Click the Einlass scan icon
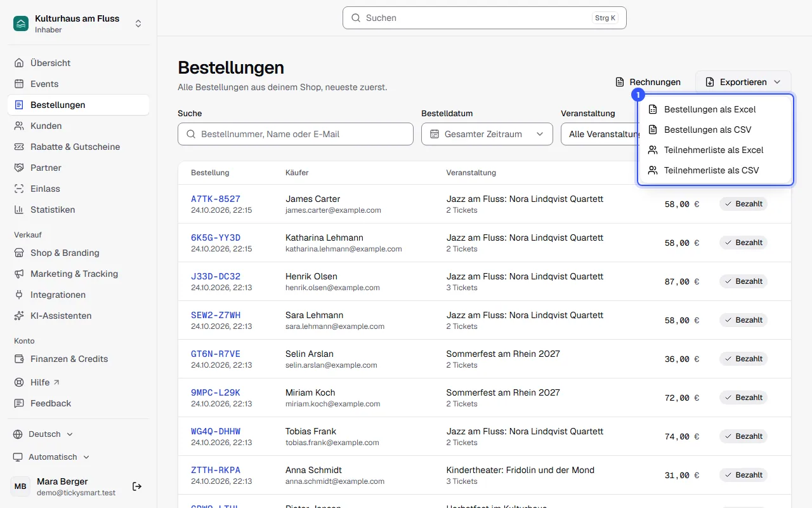This screenshot has width=812, height=508. point(18,189)
